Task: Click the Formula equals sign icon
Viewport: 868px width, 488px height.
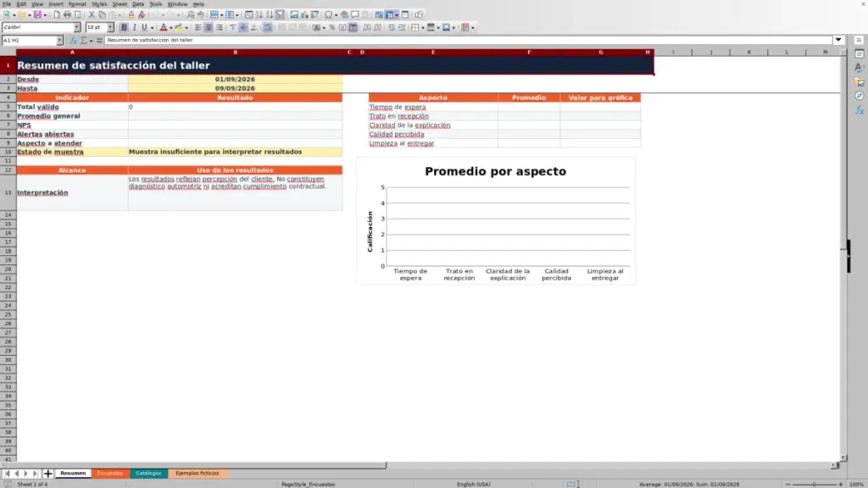Action: tap(99, 41)
